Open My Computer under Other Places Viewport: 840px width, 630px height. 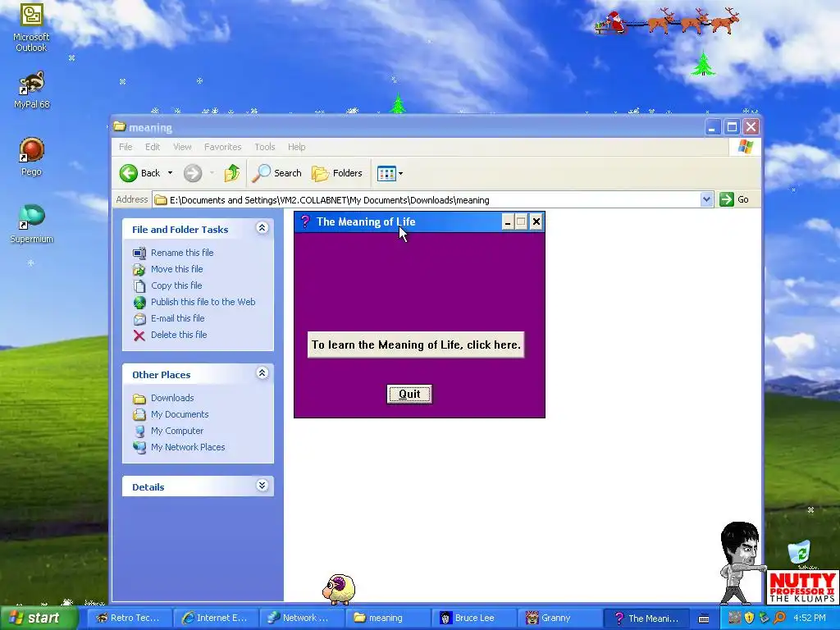click(x=177, y=431)
